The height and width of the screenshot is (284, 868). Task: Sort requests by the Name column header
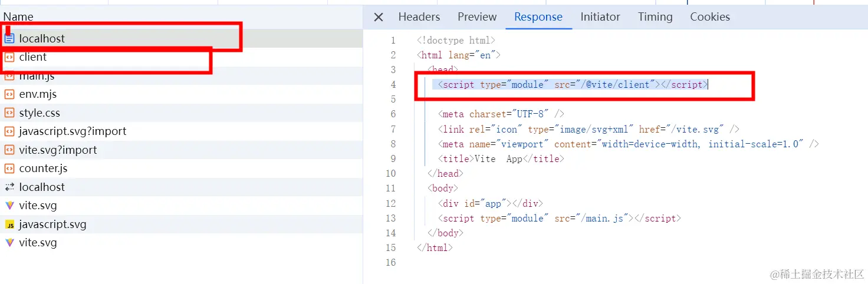(18, 17)
